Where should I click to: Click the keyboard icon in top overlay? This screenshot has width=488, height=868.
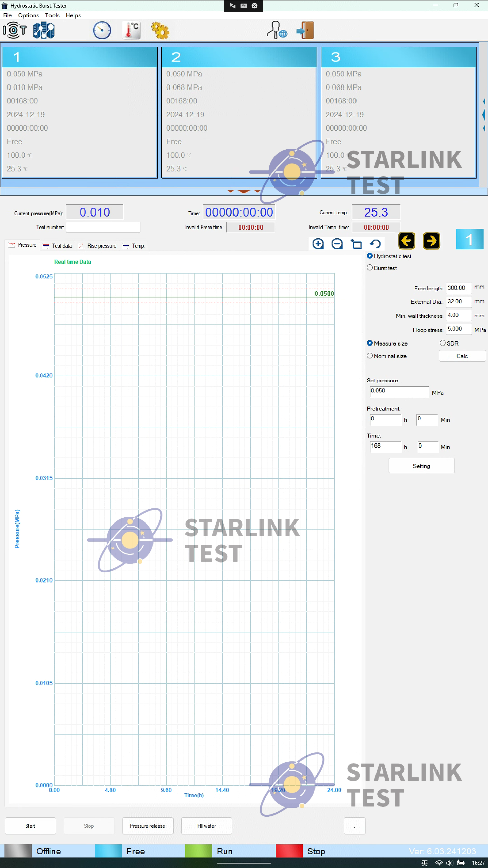[x=244, y=6]
